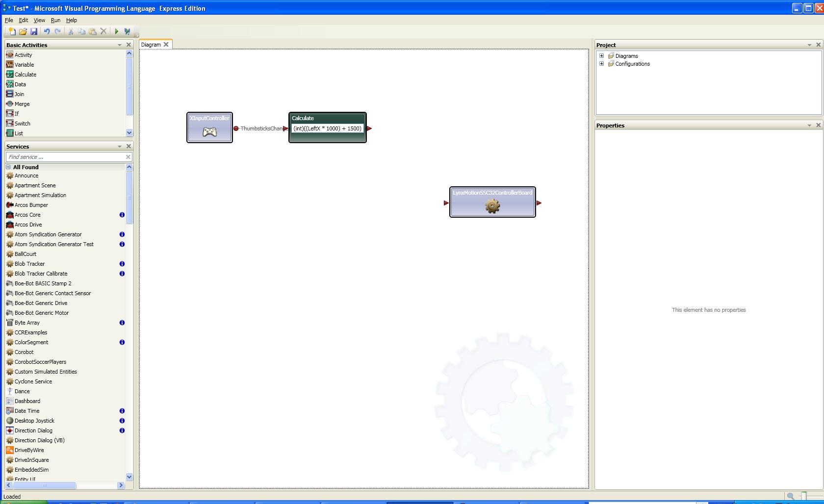Image resolution: width=824 pixels, height=504 pixels.
Task: Click the Undo toolbar icon
Action: tap(47, 31)
